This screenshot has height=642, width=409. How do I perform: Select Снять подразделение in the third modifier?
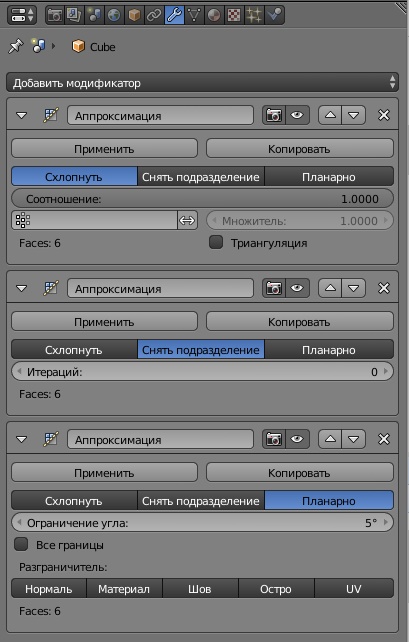[201, 500]
